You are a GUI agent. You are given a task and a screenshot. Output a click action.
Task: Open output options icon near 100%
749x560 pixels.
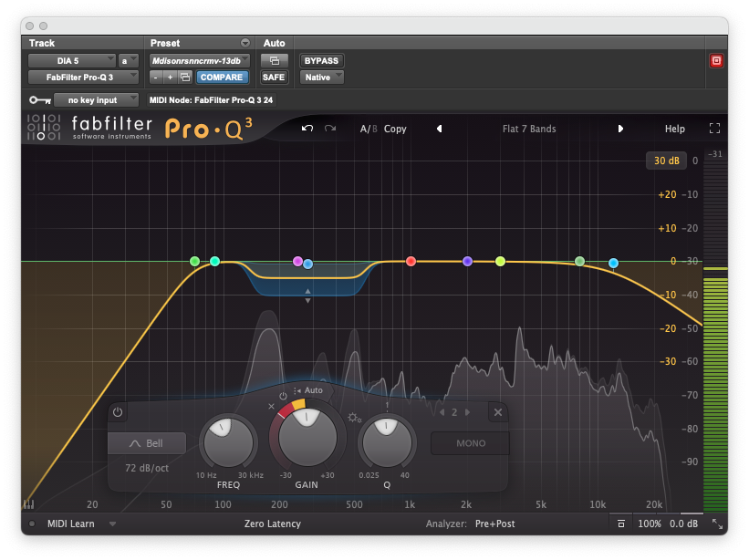[621, 524]
